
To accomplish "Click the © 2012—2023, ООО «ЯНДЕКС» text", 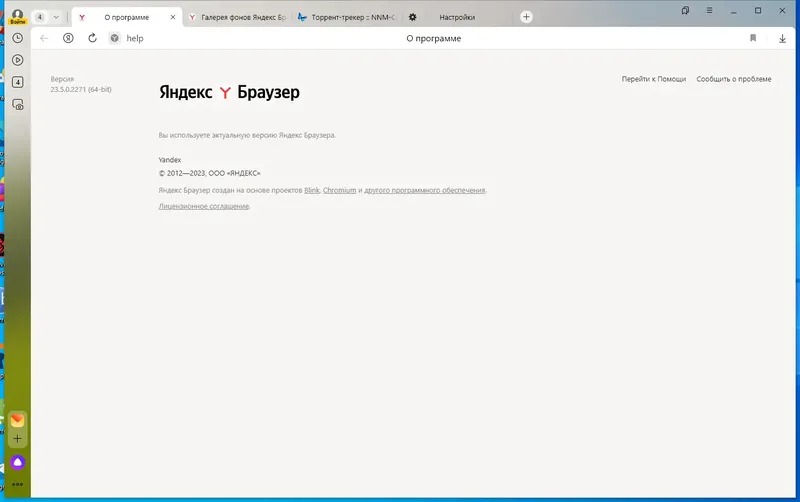I will pyautogui.click(x=209, y=173).
